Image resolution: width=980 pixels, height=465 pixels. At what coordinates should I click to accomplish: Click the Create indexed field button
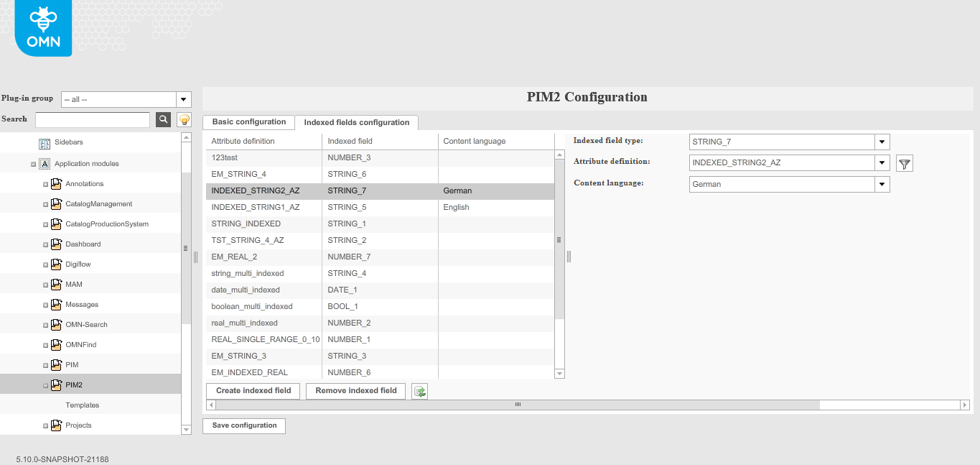[252, 390]
